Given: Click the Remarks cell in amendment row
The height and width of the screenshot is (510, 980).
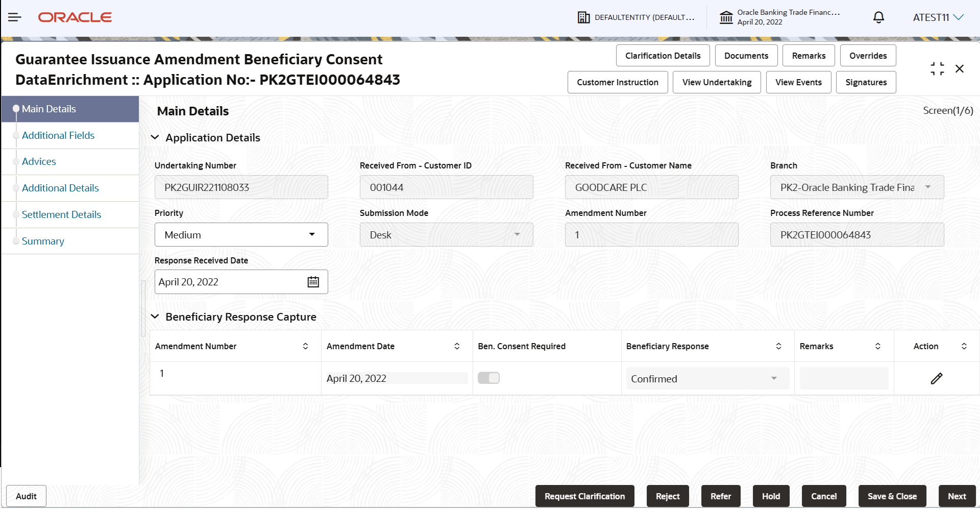Looking at the screenshot, I should [844, 378].
